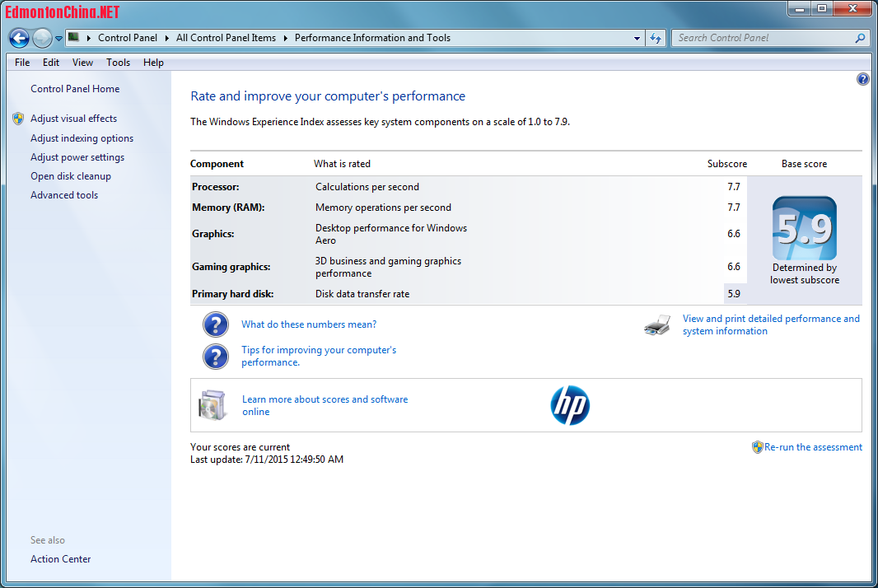The image size is (878, 588).
Task: Click the 5.9 base score badge
Action: [x=804, y=229]
